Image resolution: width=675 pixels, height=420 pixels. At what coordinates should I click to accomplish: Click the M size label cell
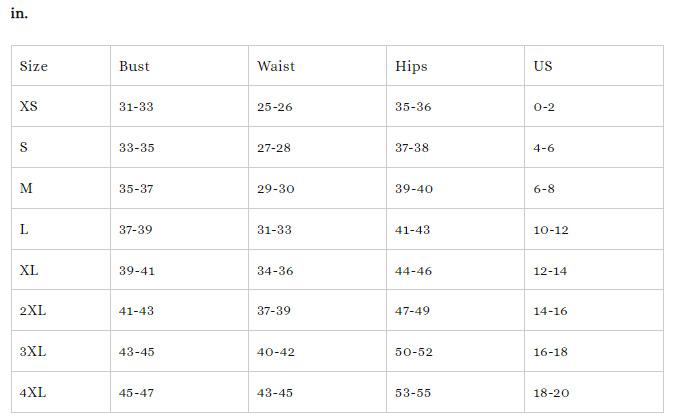pyautogui.click(x=27, y=188)
